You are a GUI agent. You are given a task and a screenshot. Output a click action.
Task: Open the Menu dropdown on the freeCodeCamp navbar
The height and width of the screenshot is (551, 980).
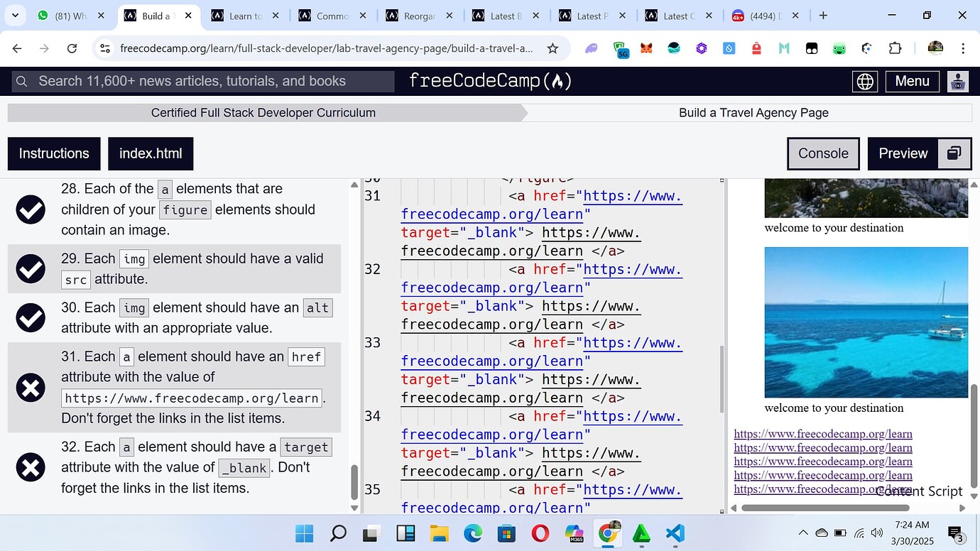click(912, 81)
